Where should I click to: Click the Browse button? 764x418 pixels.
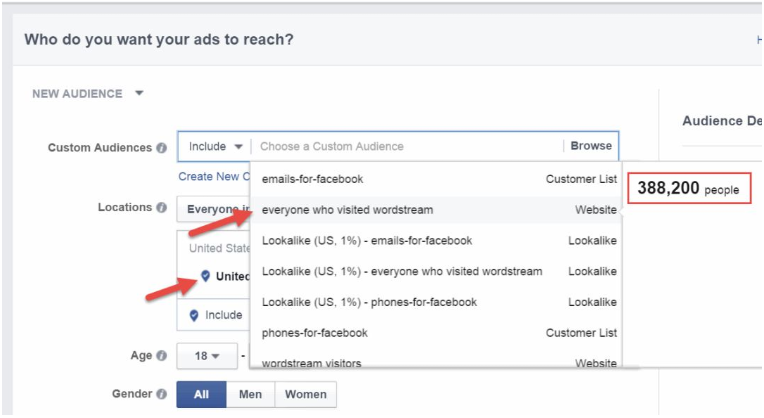pos(591,146)
